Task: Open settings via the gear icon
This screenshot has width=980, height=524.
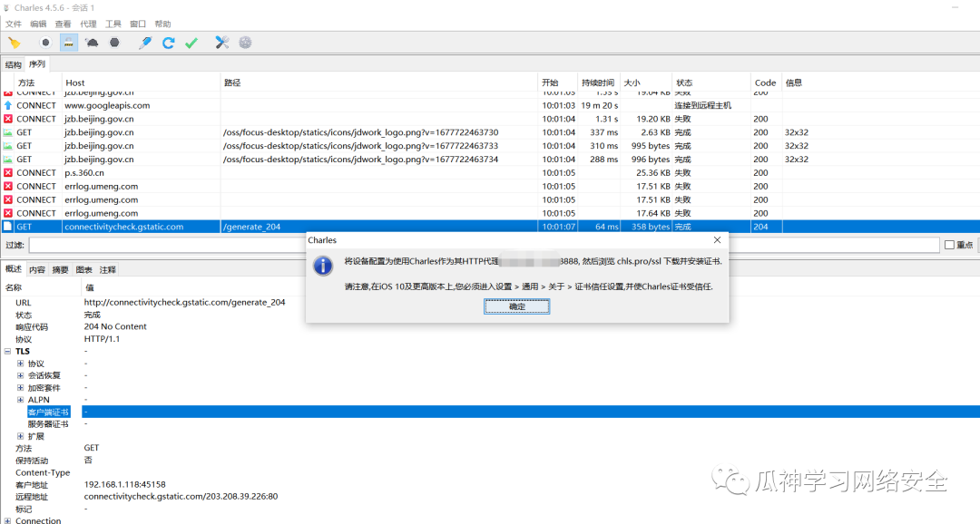Action: pos(245,43)
